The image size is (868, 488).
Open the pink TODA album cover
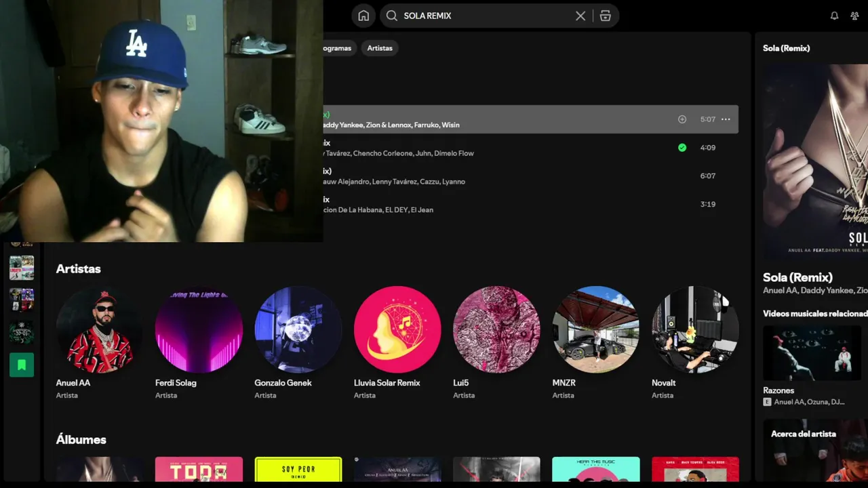click(x=199, y=469)
